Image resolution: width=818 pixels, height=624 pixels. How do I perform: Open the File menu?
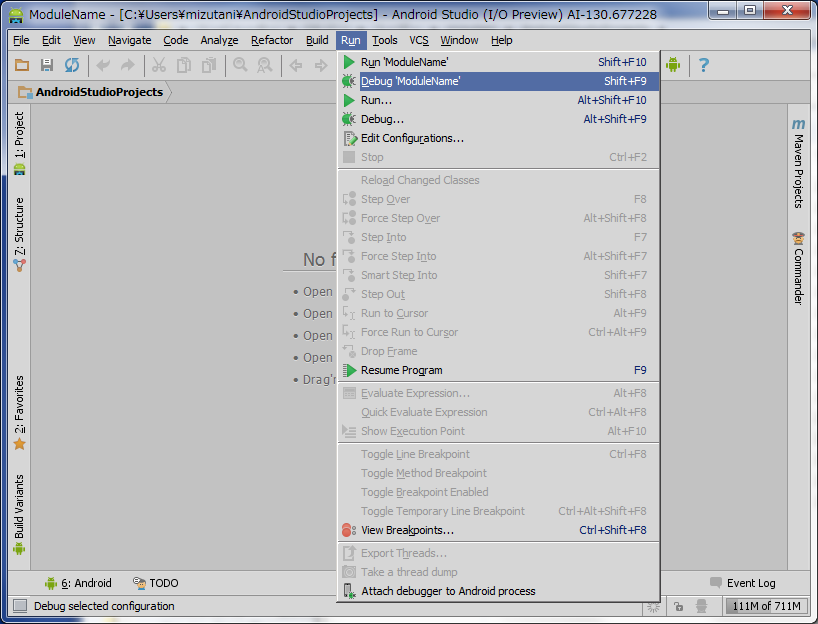coord(21,40)
